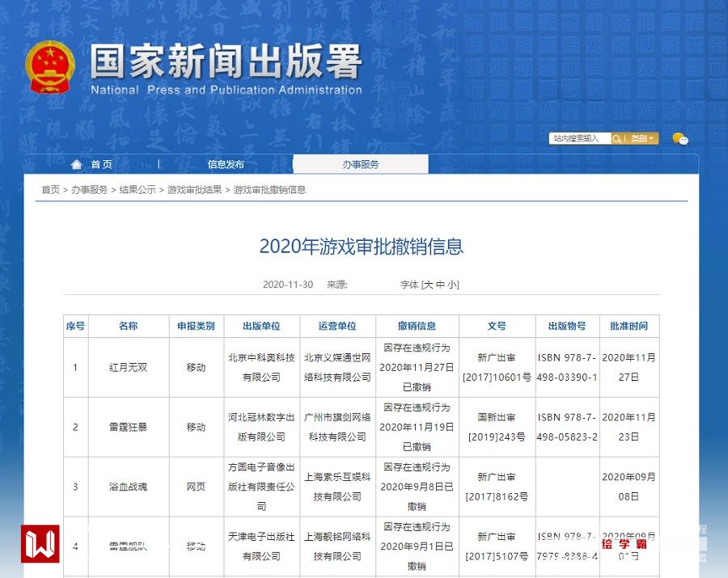Set font size to 中
The image size is (728, 578).
pyautogui.click(x=440, y=285)
